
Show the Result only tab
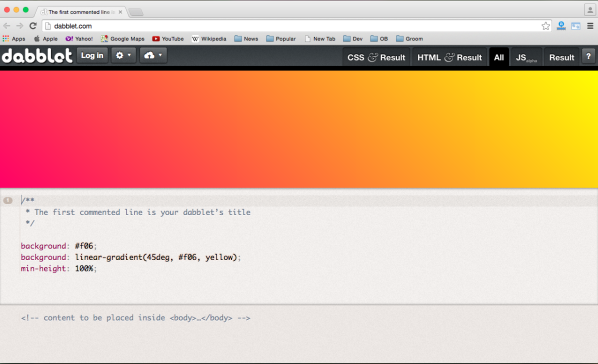pos(561,57)
